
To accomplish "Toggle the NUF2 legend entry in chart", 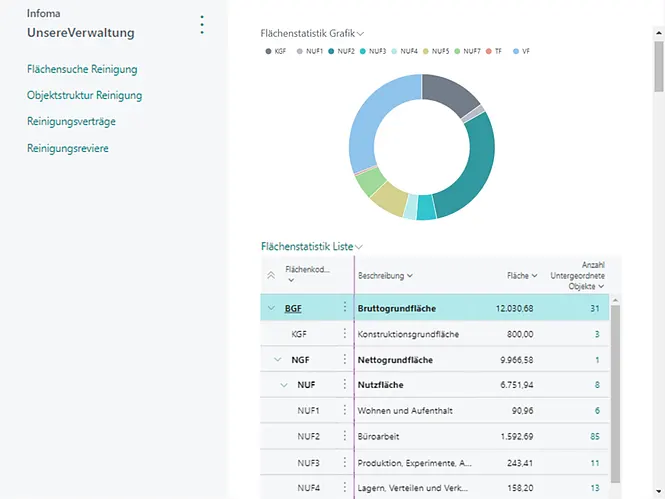I will (341, 51).
